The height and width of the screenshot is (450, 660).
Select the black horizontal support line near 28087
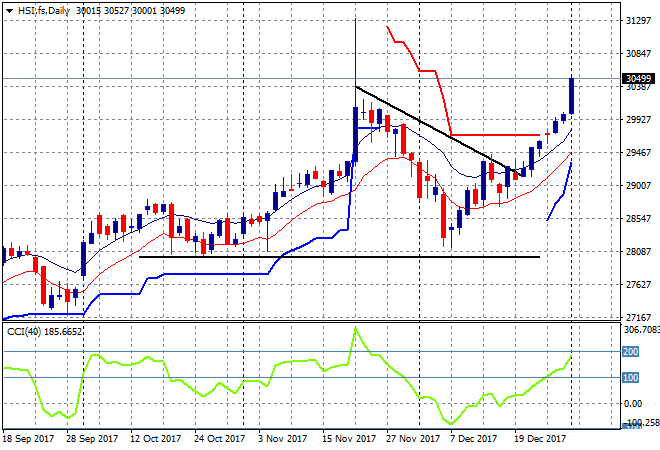(339, 257)
